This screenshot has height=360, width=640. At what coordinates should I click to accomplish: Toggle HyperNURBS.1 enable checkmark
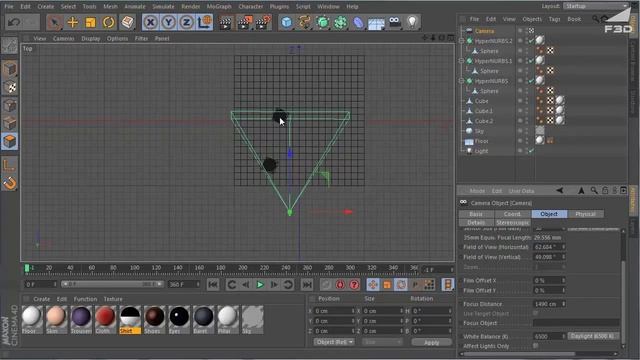[x=531, y=61]
